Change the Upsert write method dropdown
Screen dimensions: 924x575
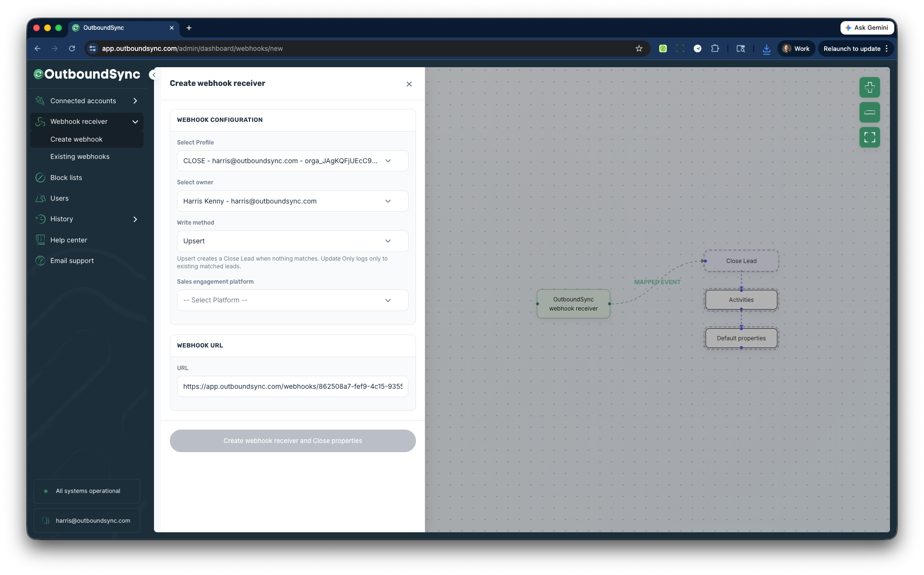pos(292,240)
